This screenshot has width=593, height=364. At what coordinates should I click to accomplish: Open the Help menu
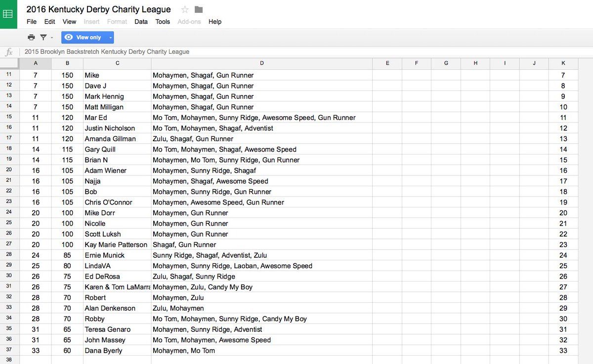(x=215, y=22)
